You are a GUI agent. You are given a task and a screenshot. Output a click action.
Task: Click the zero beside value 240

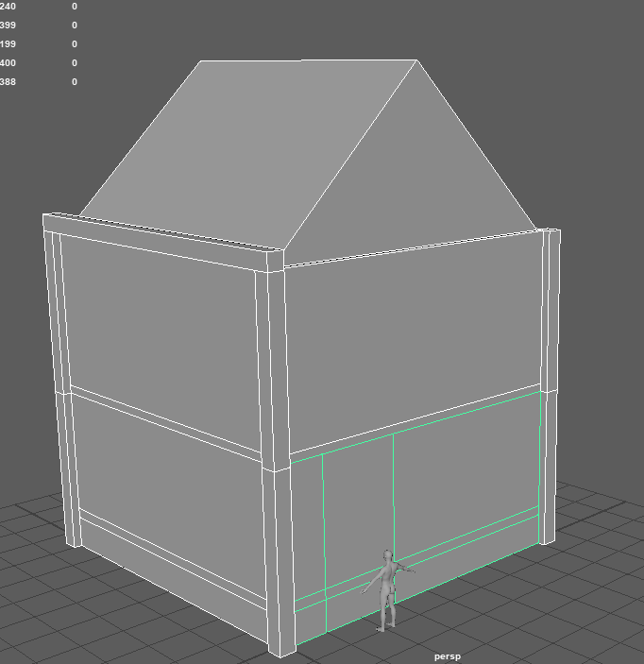coord(75,7)
